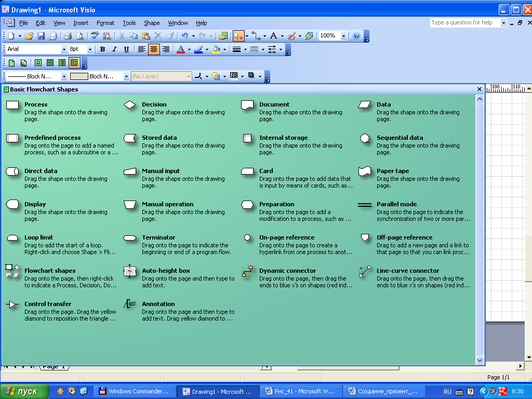This screenshot has height=399, width=532.
Task: Open the Text tool dropdown arrow
Action: [282, 36]
